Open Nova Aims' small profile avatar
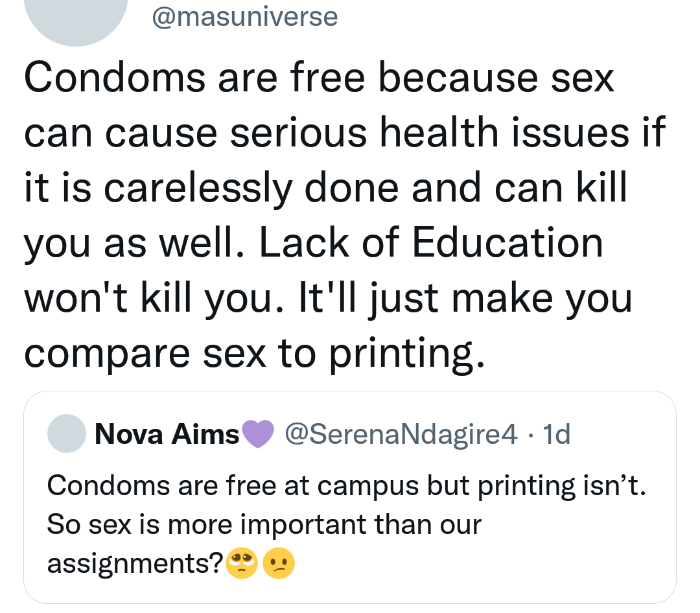This screenshot has height=613, width=700. point(67,434)
